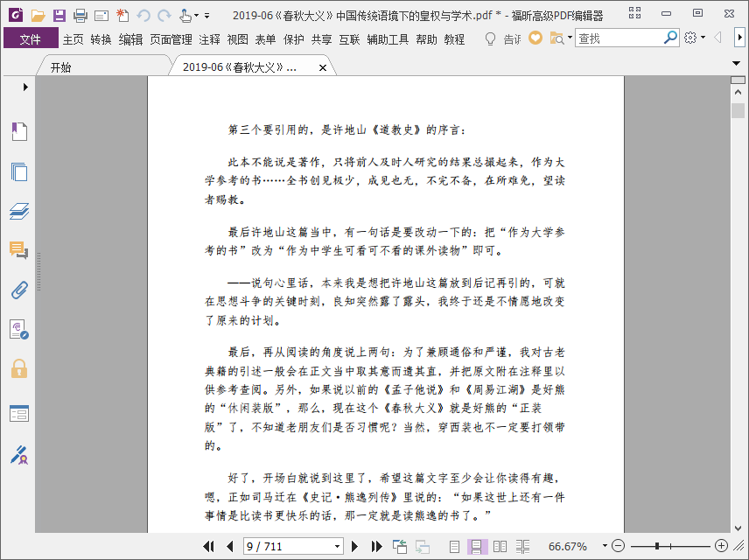Click into the 查找 search field
The width and height of the screenshot is (749, 560).
pyautogui.click(x=619, y=38)
